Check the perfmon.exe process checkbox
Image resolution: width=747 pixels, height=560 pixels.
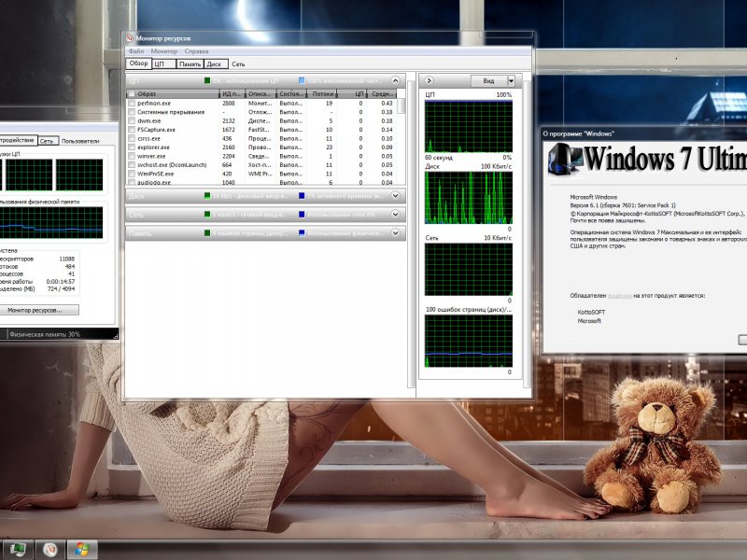click(x=132, y=103)
